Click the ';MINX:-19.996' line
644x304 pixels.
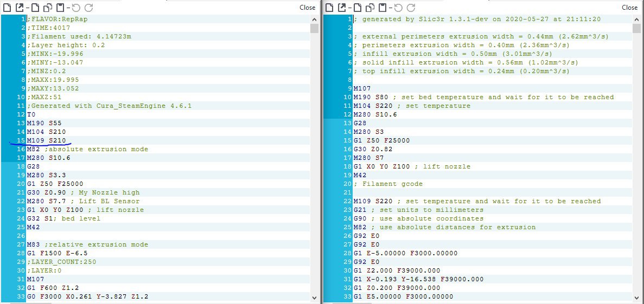(55, 54)
